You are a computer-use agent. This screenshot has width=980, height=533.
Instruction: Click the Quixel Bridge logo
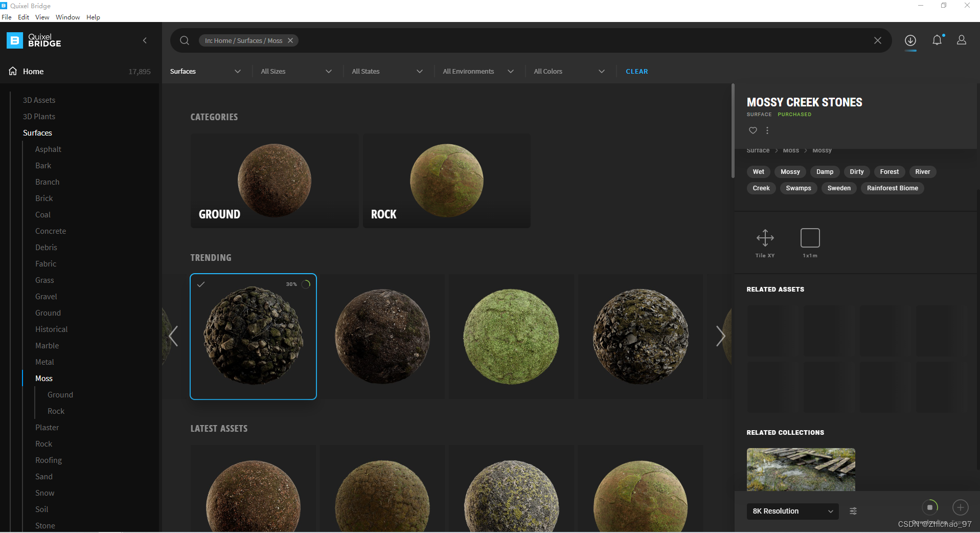[x=34, y=40]
